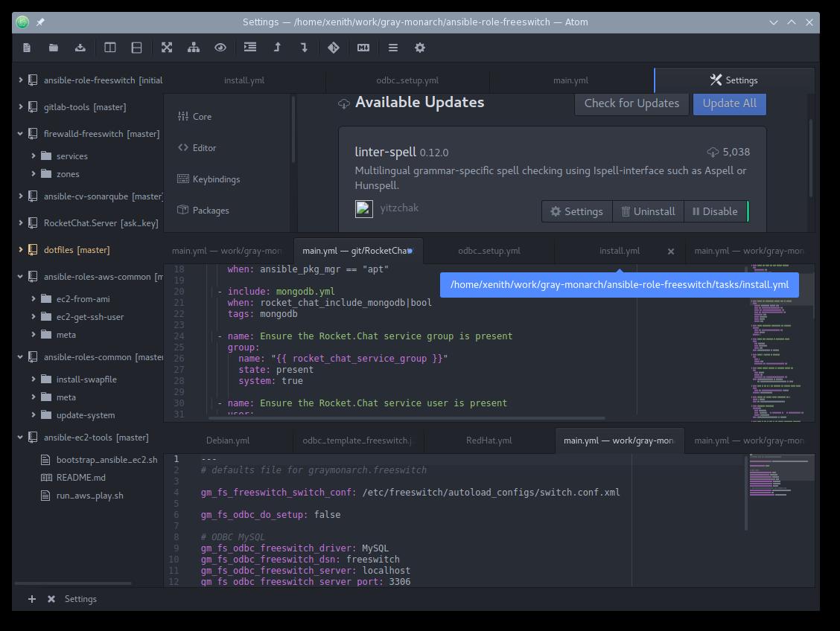
Task: Click the horizontal scrollbar under the RocketChat editor
Action: click(x=407, y=418)
